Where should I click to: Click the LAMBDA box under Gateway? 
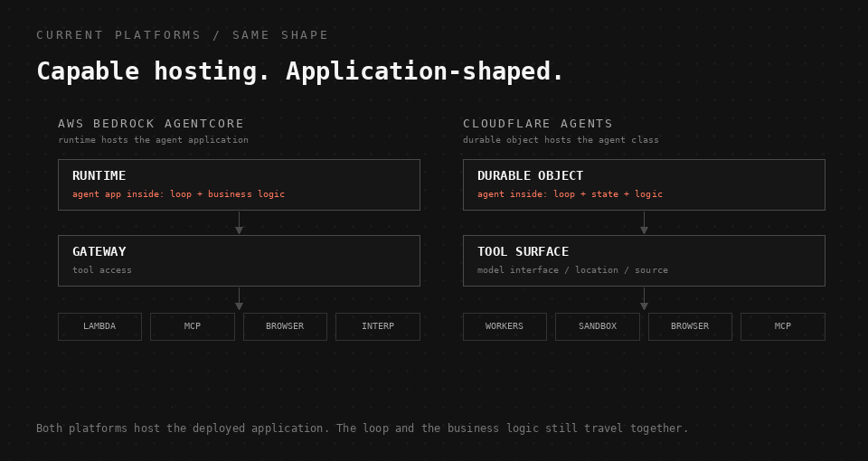click(99, 326)
